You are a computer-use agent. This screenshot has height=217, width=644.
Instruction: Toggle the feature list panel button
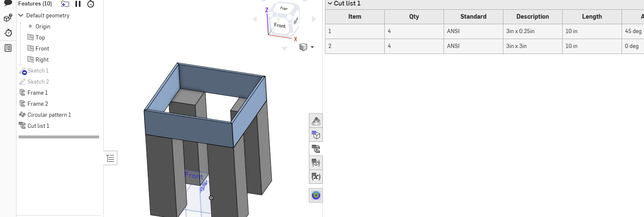click(x=111, y=158)
